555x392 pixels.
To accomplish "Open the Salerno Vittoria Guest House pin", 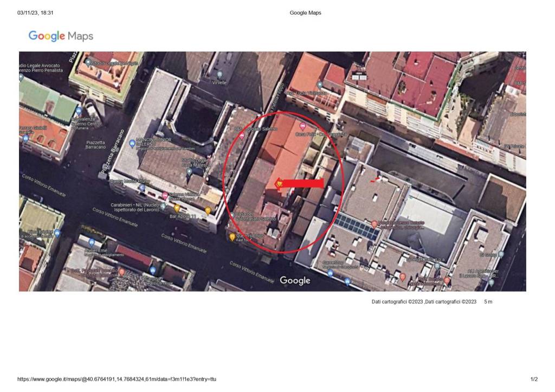I will [165, 195].
